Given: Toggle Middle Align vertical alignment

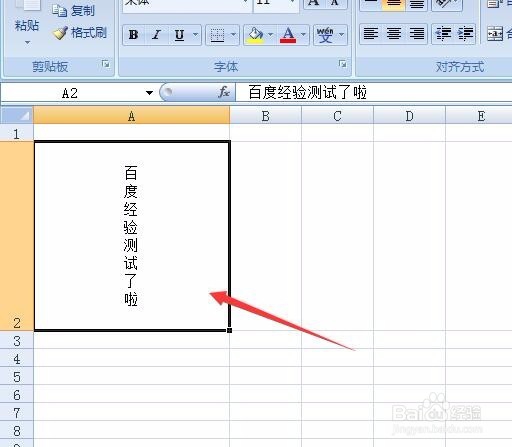Looking at the screenshot, I should [394, 5].
